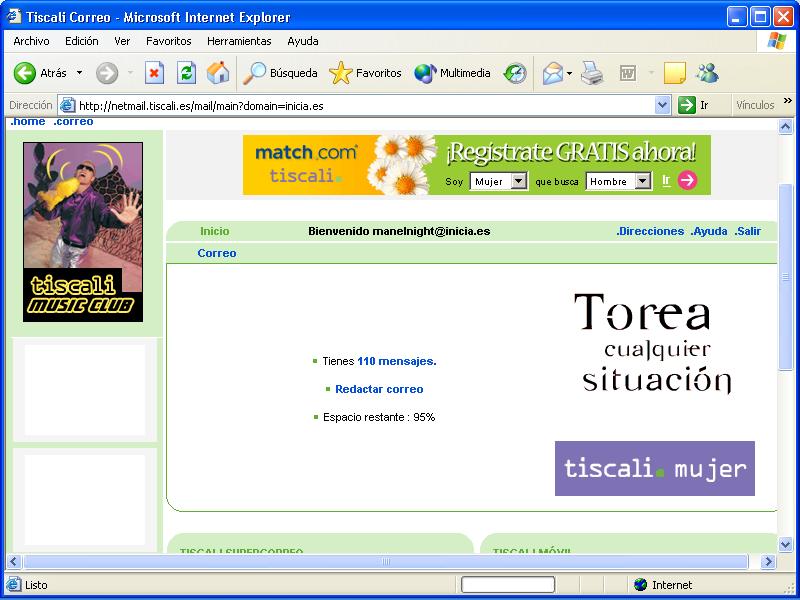Click the Torea cualquier situación ad

(653, 343)
